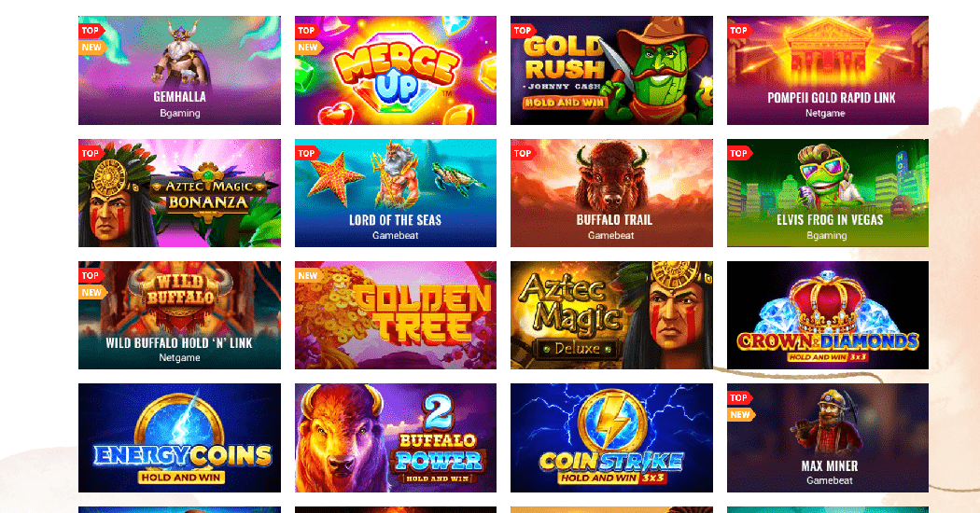Launch Lord of the Seas game
Viewport: 980px width, 513px height.
(x=396, y=193)
